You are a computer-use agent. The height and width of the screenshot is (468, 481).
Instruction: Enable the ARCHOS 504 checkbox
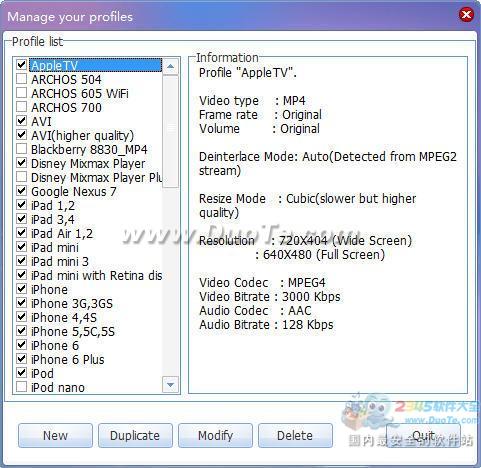21,79
